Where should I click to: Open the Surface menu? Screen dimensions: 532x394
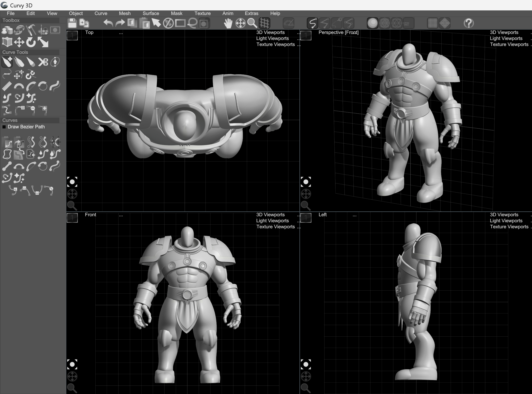[x=151, y=13]
